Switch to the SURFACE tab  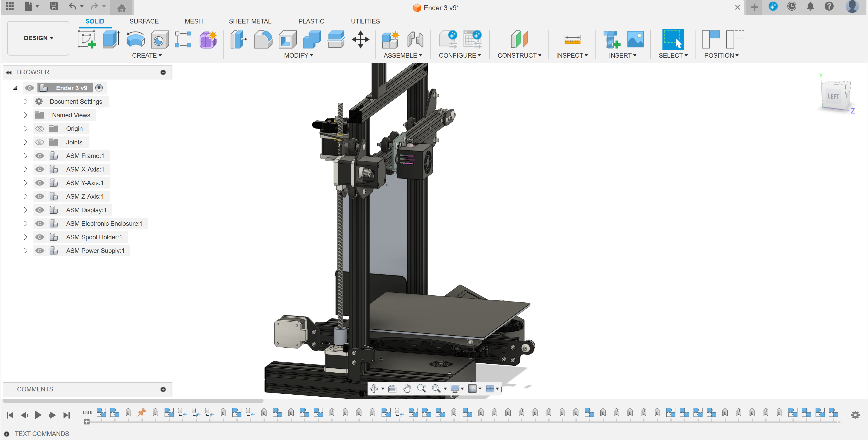pos(144,21)
